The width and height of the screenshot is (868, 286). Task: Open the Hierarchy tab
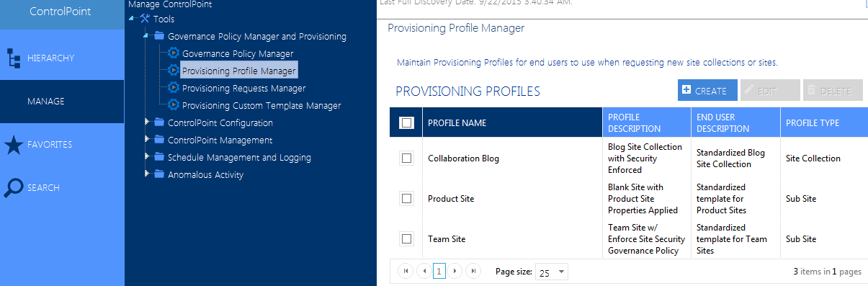(62, 58)
